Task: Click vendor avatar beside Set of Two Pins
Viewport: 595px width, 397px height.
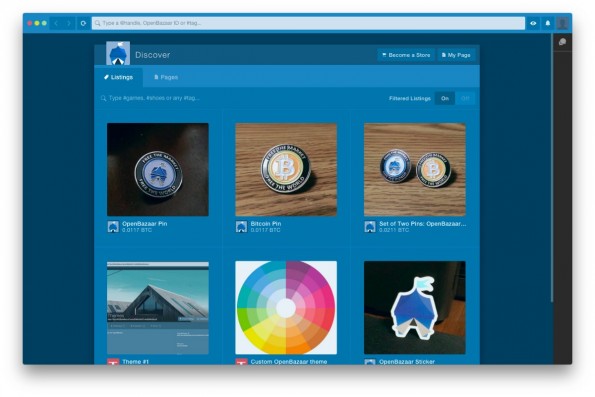Action: pyautogui.click(x=370, y=227)
